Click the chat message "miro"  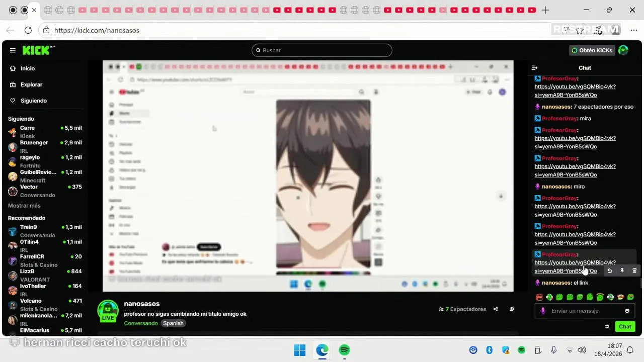click(579, 187)
